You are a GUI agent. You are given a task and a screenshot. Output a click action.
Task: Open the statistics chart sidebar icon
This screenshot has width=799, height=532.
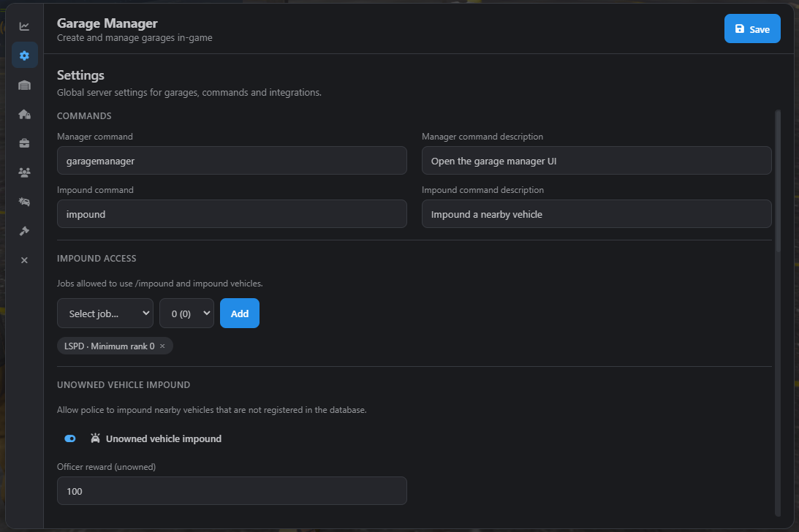click(24, 26)
